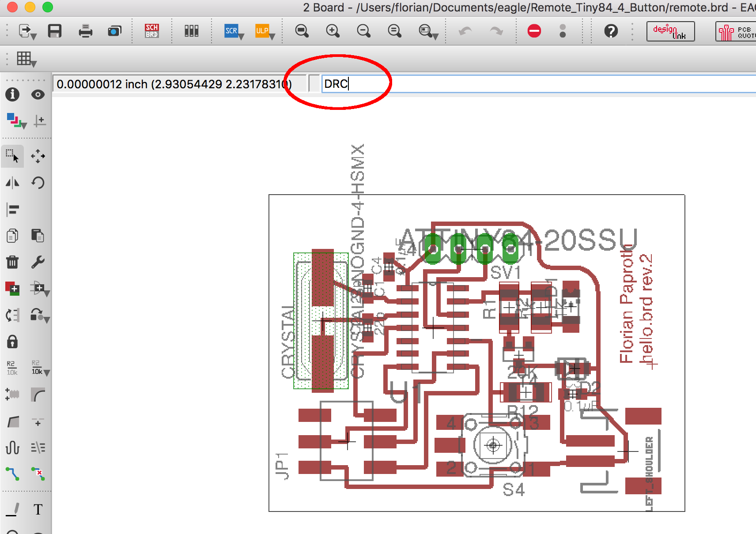Select the Move tool
The height and width of the screenshot is (534, 756).
[38, 156]
